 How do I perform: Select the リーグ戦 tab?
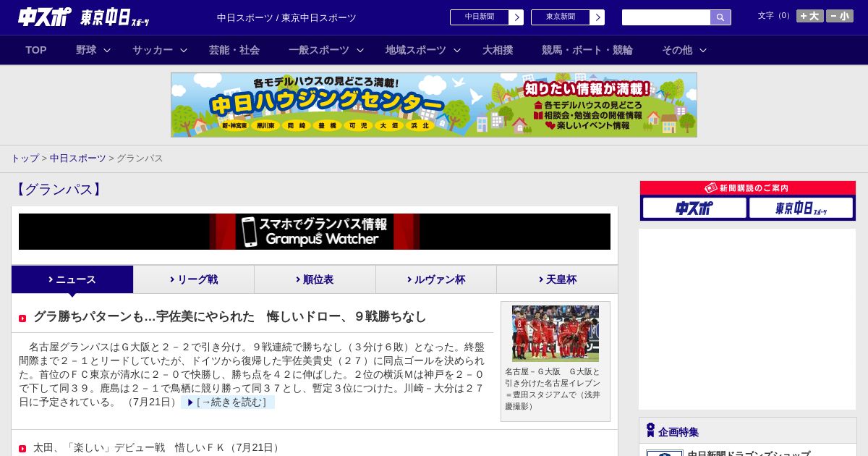194,279
